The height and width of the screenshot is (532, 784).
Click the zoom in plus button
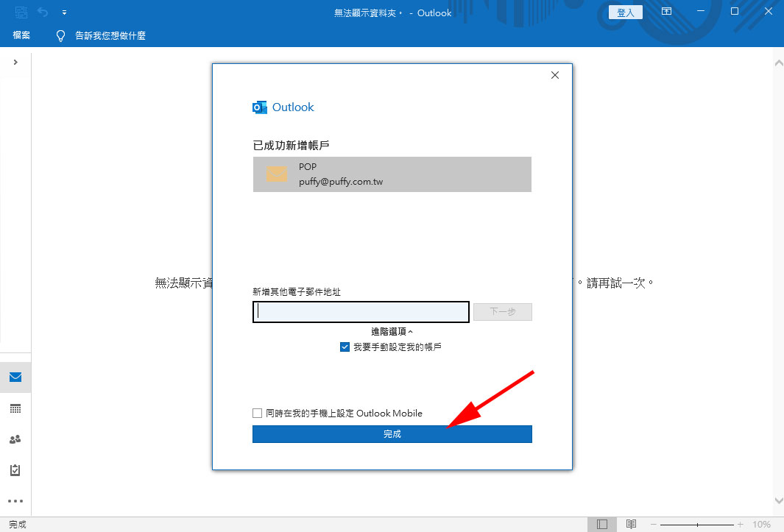(x=741, y=525)
